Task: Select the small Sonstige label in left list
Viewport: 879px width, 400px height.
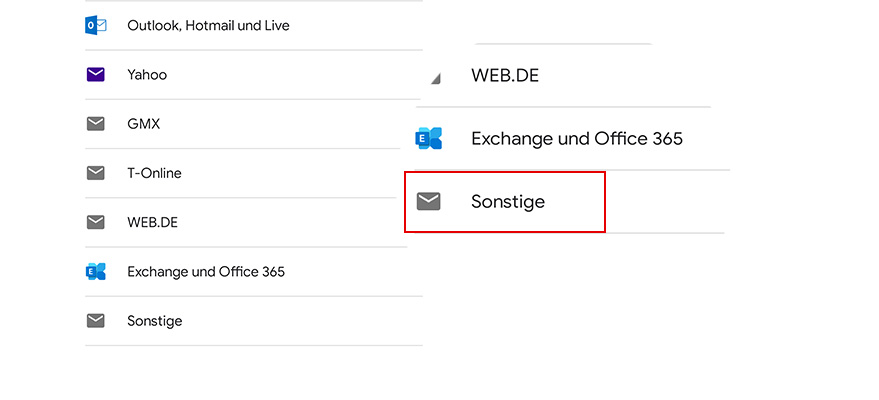Action: pos(155,321)
